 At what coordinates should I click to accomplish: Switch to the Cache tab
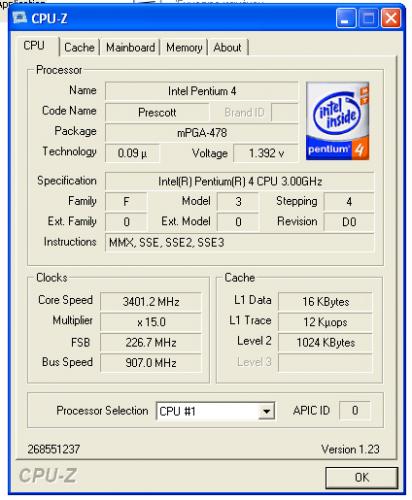(x=79, y=48)
